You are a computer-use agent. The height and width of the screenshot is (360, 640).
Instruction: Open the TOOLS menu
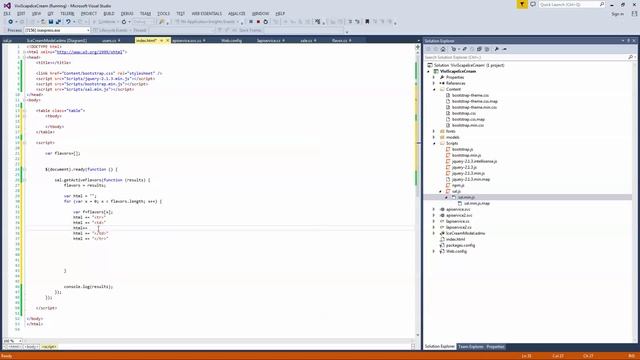click(x=163, y=13)
